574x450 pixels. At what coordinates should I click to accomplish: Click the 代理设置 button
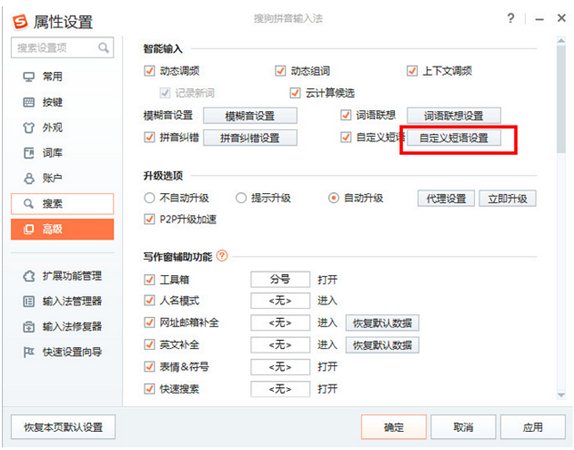pos(446,198)
